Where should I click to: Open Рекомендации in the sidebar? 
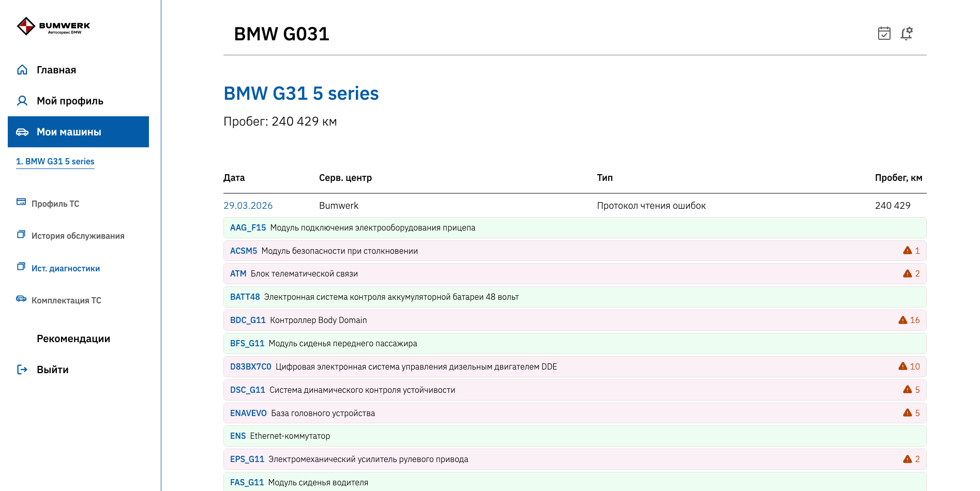pyautogui.click(x=73, y=339)
